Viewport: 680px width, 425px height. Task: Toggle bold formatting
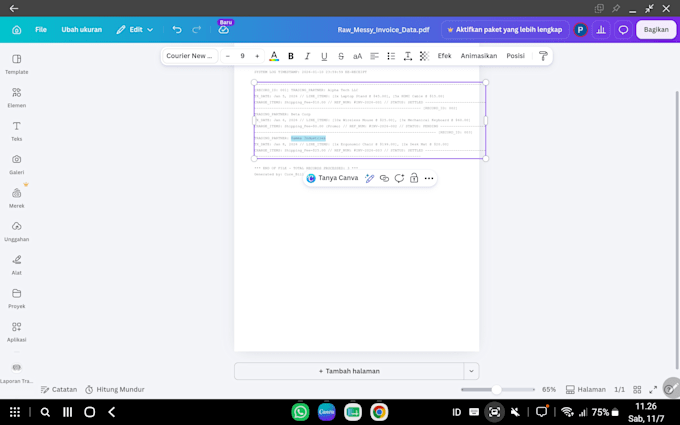coord(291,56)
